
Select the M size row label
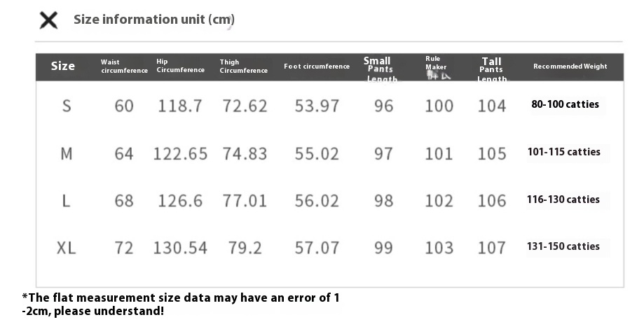[67, 153]
